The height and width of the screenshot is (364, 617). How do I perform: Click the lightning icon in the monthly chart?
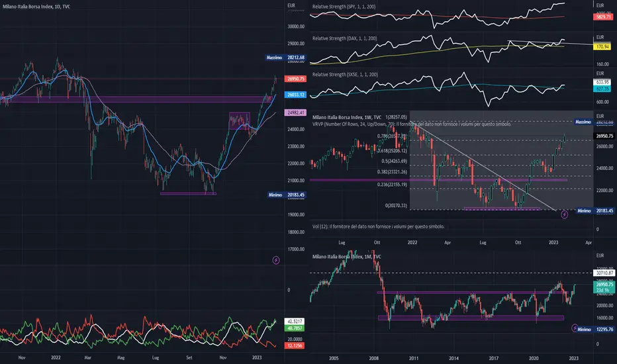click(575, 328)
